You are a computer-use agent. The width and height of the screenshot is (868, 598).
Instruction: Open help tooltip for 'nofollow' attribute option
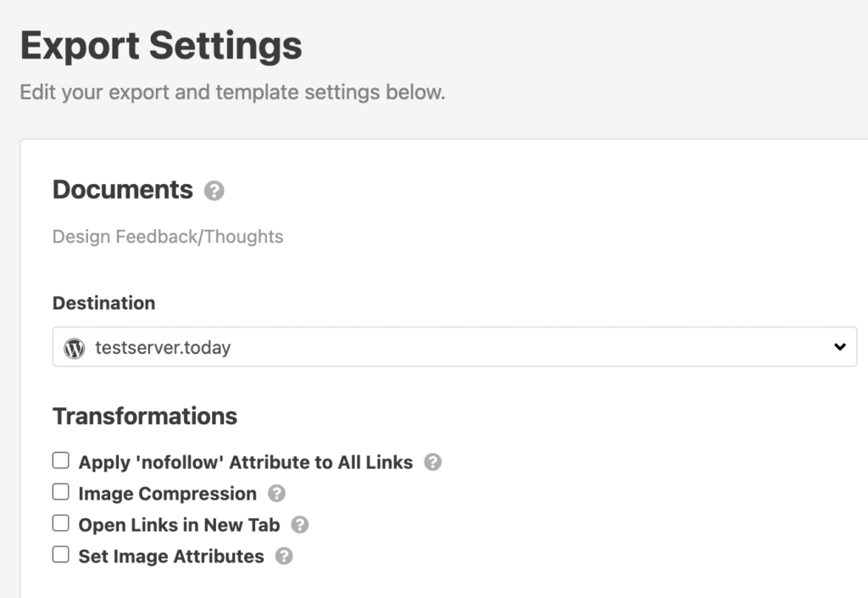pos(432,462)
